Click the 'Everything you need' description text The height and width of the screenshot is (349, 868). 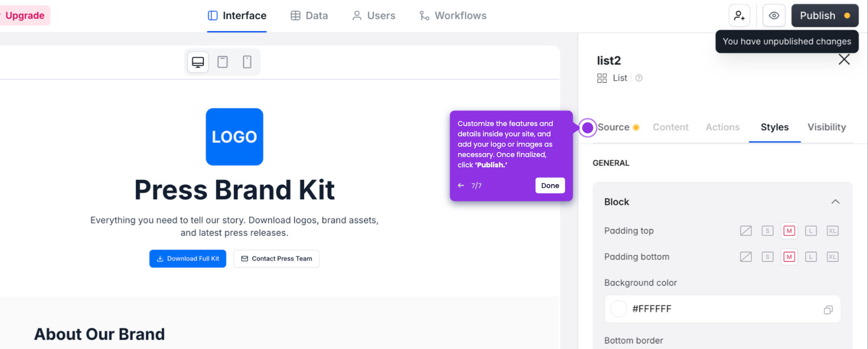[234, 226]
